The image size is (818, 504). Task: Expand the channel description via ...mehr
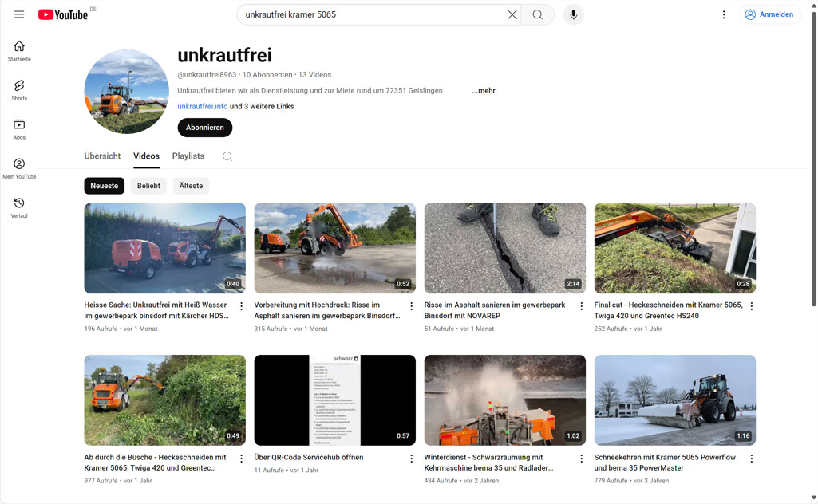(483, 90)
